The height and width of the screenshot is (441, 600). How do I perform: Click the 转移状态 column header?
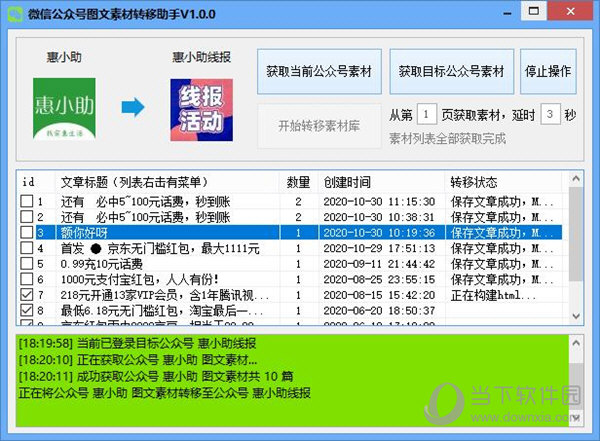click(503, 182)
